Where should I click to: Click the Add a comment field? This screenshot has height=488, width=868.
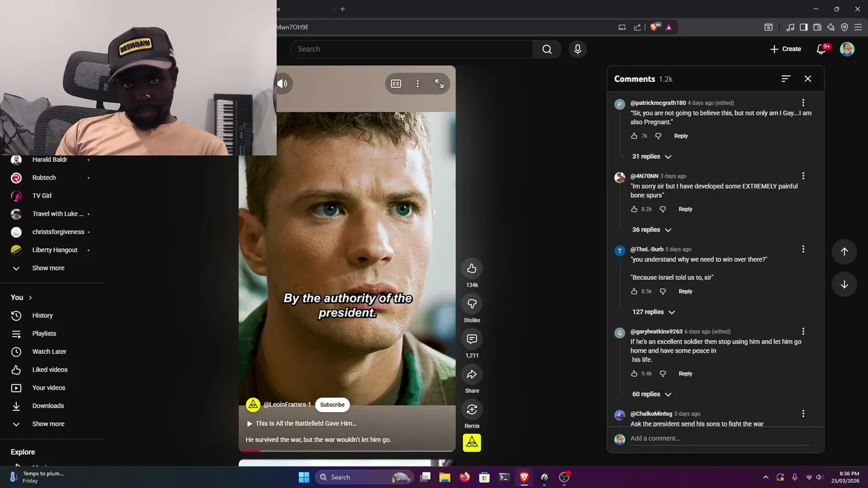719,439
